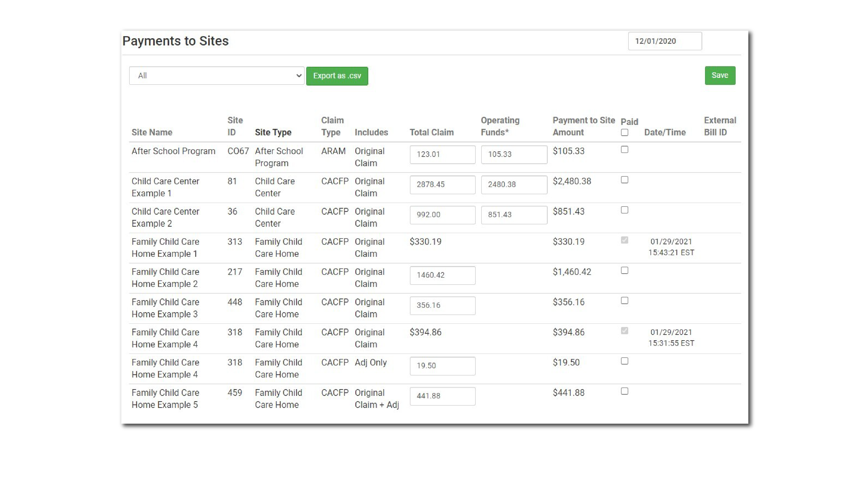Click the Export as .csv button
868x483 pixels.
click(337, 76)
